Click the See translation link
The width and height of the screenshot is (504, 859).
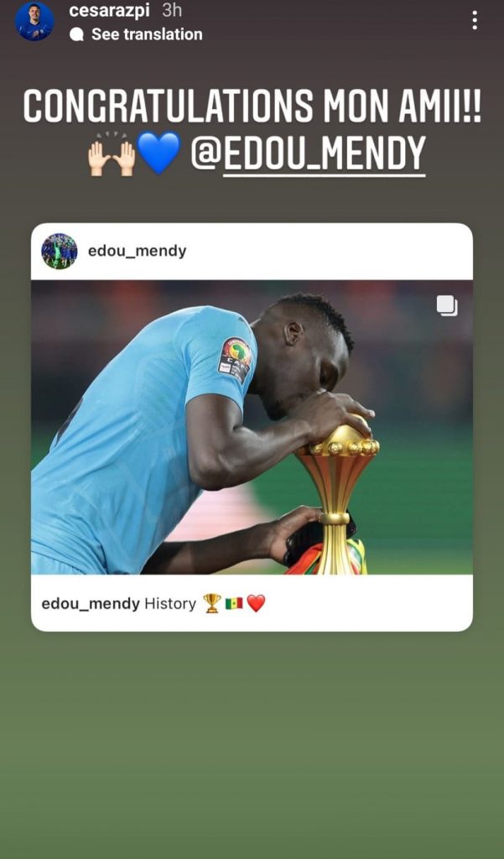[x=147, y=34]
